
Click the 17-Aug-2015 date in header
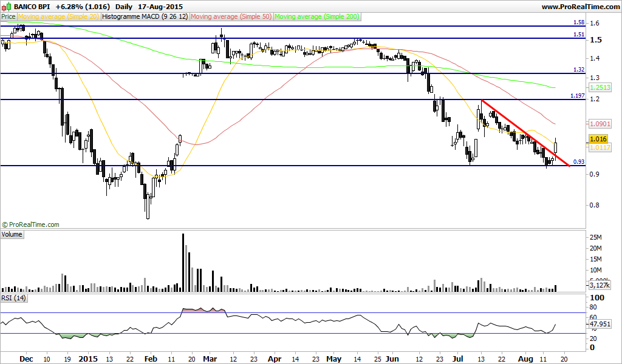pyautogui.click(x=160, y=7)
